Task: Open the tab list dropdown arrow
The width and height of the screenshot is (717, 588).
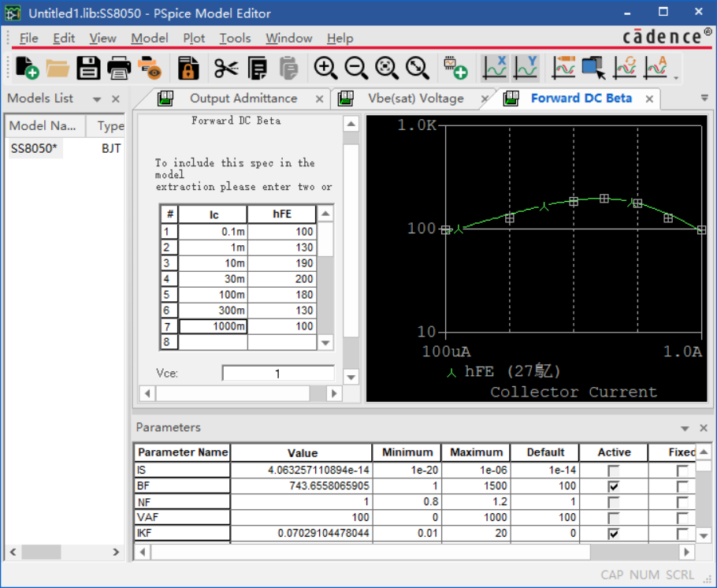Action: (x=704, y=98)
